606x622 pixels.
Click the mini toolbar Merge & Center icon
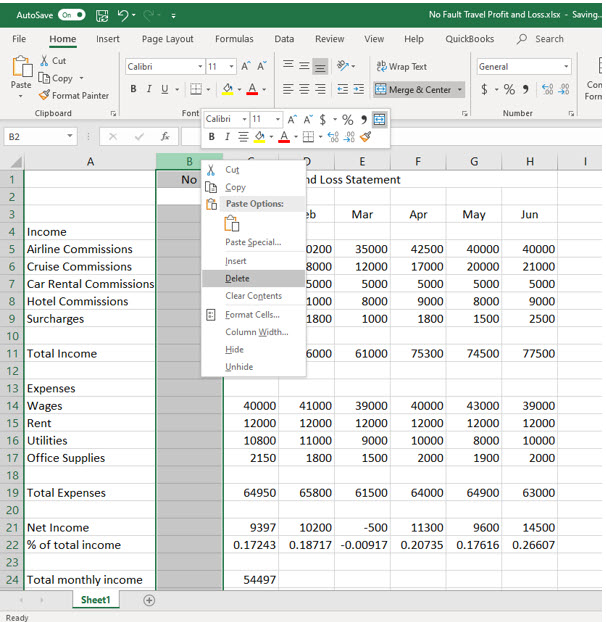pos(379,119)
